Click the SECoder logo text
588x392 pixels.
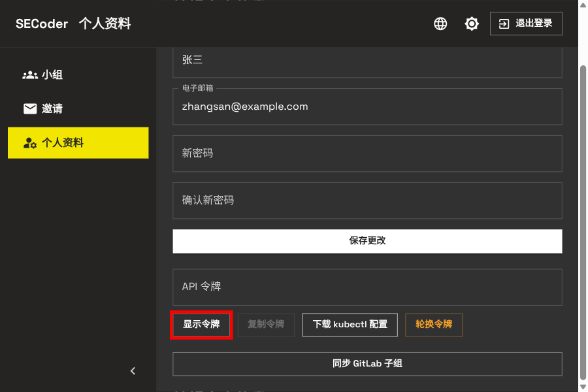(x=42, y=24)
